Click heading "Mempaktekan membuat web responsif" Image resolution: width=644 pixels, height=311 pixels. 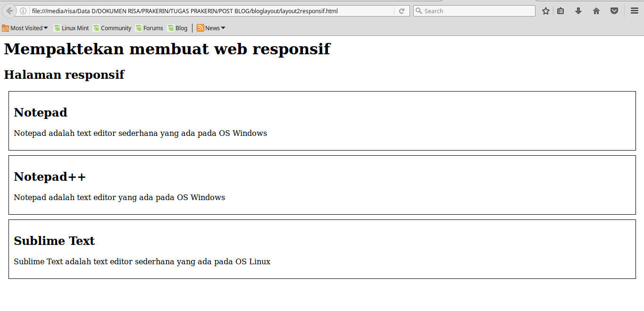167,49
